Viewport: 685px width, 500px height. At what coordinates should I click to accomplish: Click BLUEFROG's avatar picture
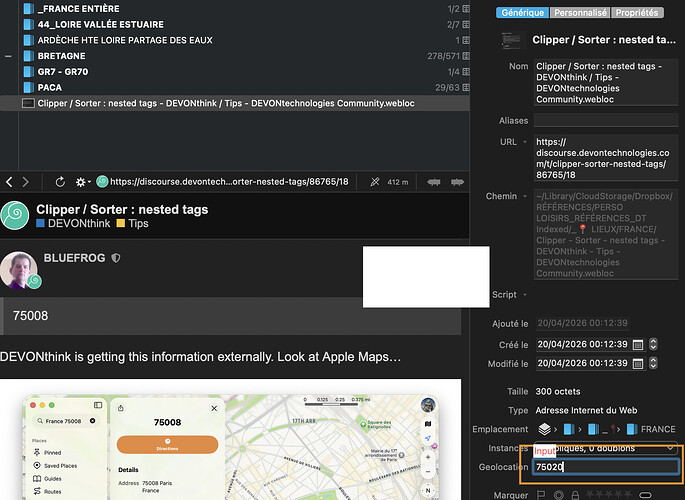(18, 270)
